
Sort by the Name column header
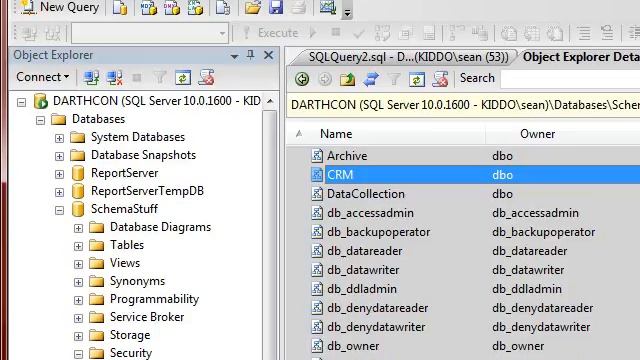[336, 134]
